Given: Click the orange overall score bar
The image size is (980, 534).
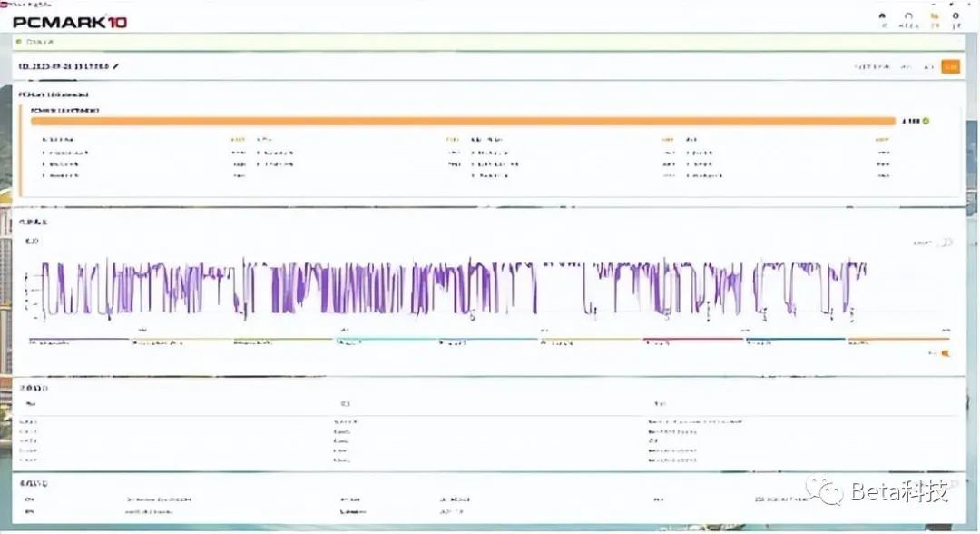Looking at the screenshot, I should click(x=463, y=121).
